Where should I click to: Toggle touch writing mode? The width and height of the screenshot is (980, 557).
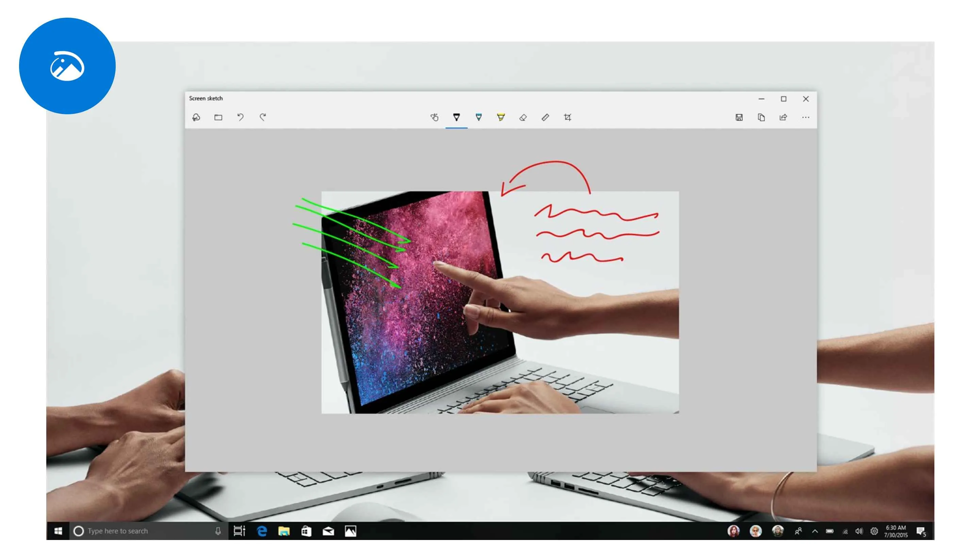(434, 117)
